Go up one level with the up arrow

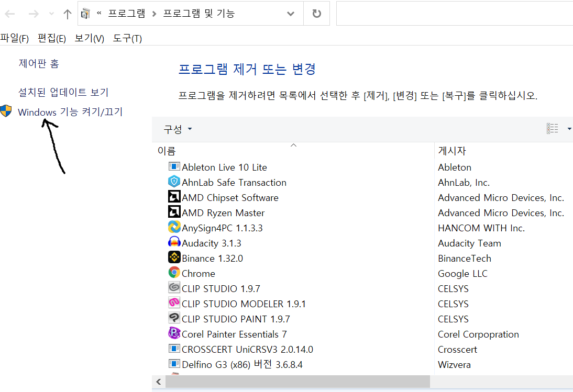pos(67,14)
